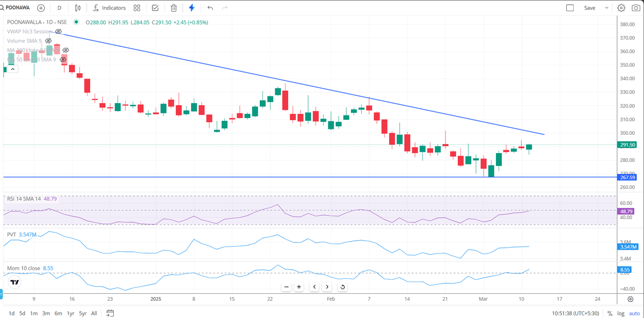This screenshot has height=318, width=644.
Task: Take a chart snapshot with camera icon
Action: [x=635, y=8]
